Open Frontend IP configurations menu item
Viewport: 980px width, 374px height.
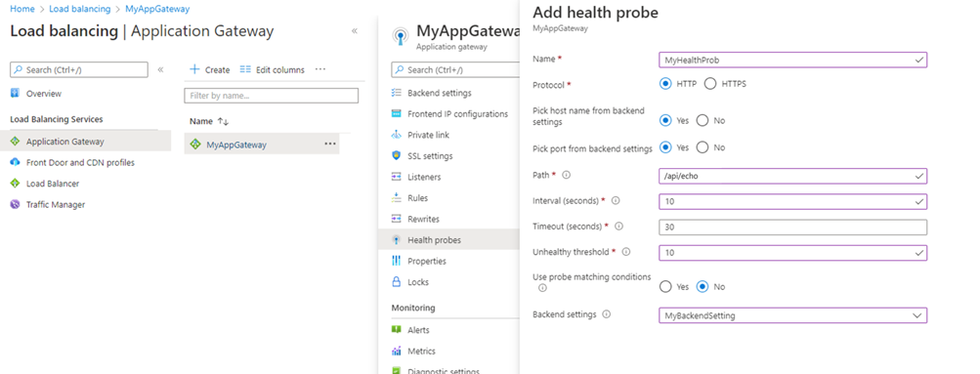(x=457, y=113)
